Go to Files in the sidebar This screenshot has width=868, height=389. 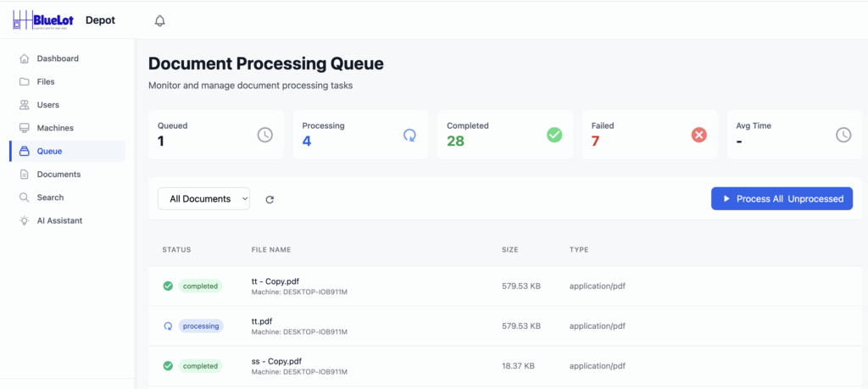tap(46, 82)
